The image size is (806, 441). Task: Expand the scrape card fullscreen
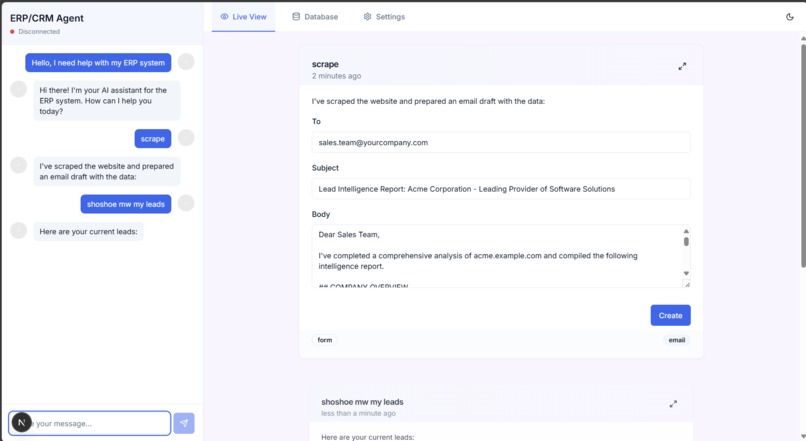682,66
